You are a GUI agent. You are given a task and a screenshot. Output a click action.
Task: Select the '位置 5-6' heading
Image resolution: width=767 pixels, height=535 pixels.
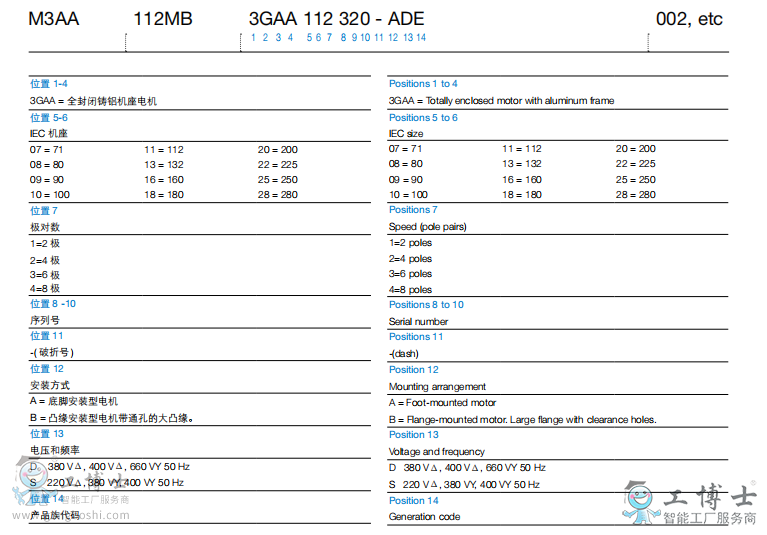coord(49,117)
